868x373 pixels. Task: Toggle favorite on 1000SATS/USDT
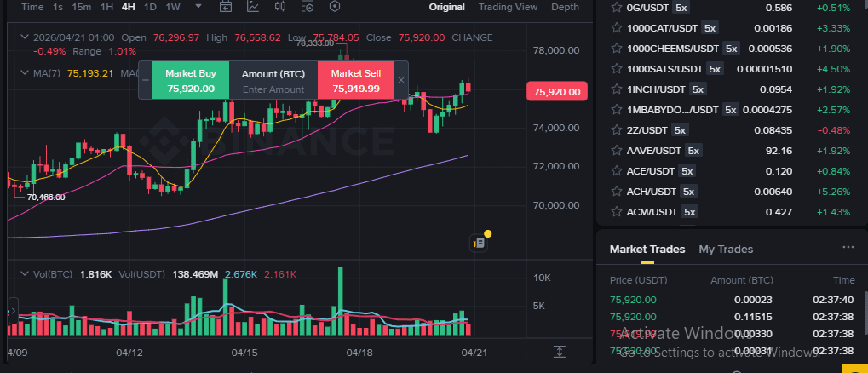[x=616, y=69]
